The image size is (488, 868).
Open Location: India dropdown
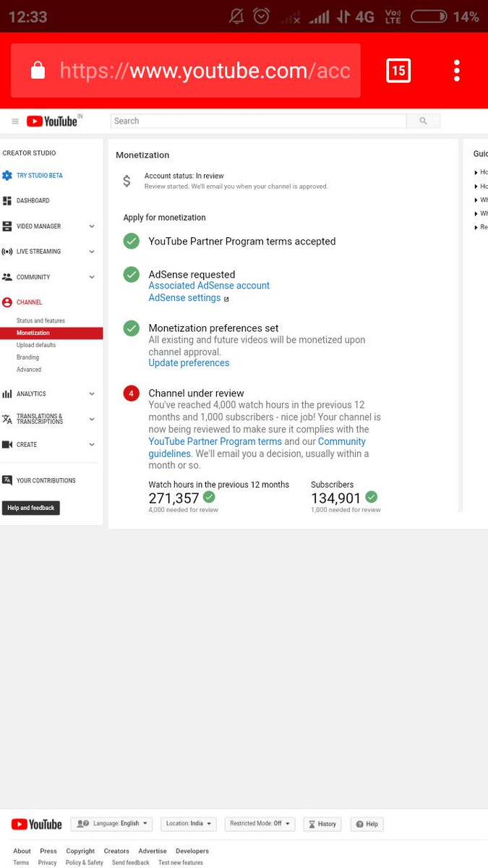(188, 824)
